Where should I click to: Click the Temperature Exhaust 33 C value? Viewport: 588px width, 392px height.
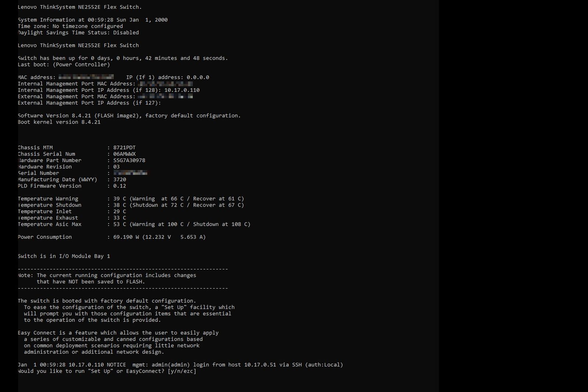coord(120,218)
